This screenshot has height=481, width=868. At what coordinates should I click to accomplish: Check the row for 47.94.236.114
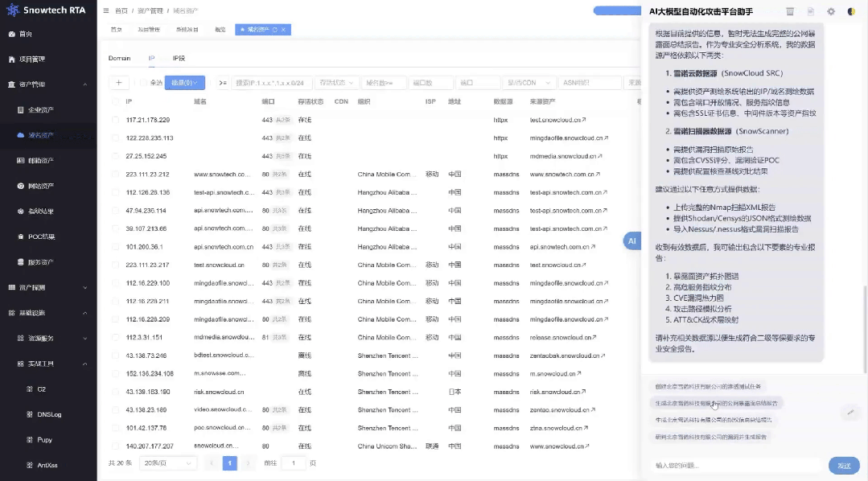point(115,210)
